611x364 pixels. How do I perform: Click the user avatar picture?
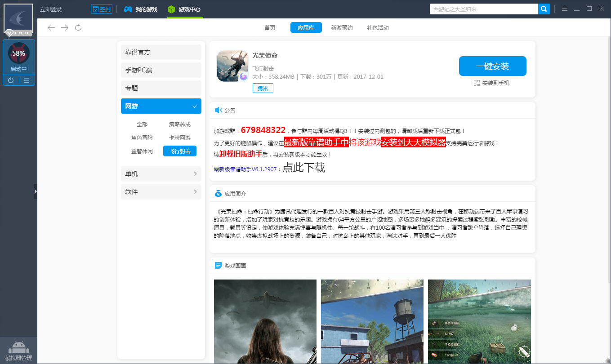click(18, 18)
